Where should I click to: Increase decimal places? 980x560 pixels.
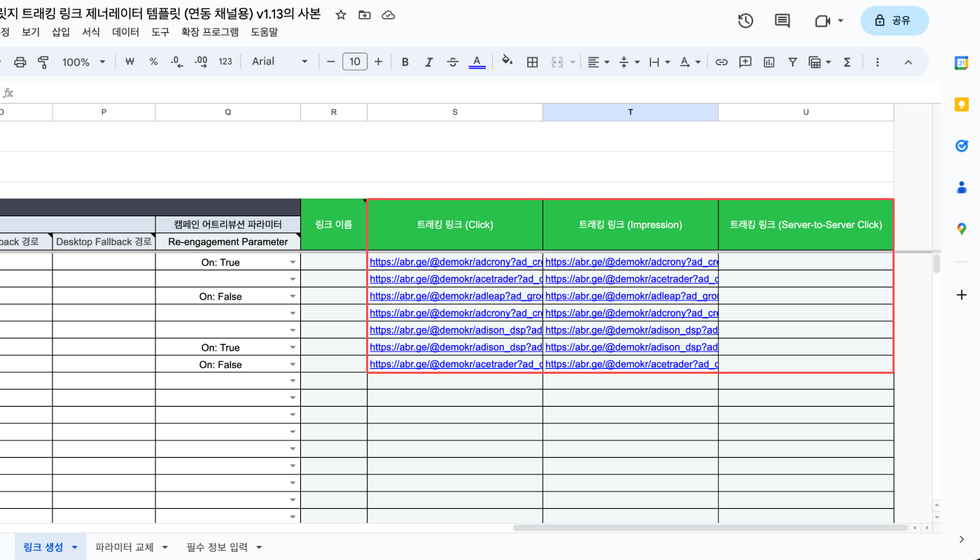coord(201,62)
